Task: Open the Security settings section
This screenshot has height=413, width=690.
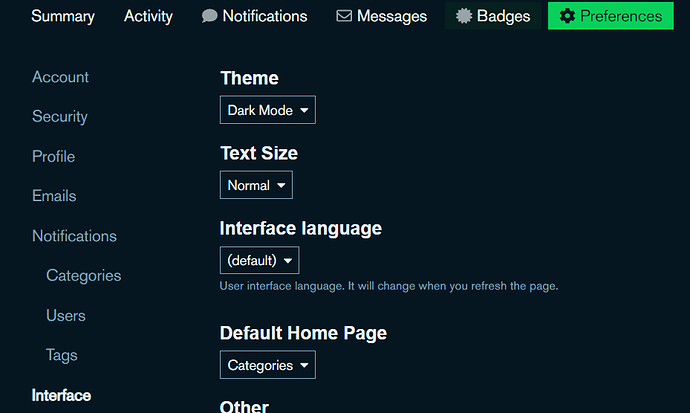Action: 59,116
